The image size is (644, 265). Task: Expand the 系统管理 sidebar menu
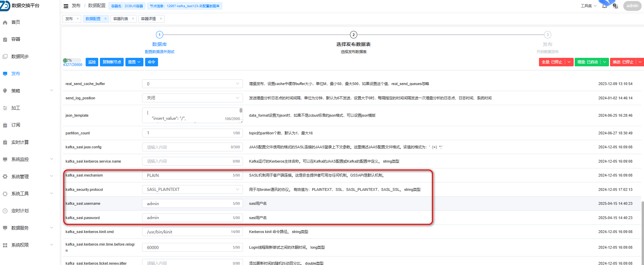[x=52, y=176]
